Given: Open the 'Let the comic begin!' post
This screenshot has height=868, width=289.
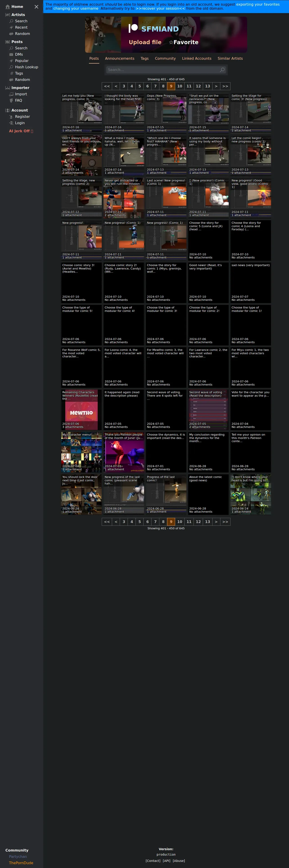Looking at the screenshot, I should 251,156.
